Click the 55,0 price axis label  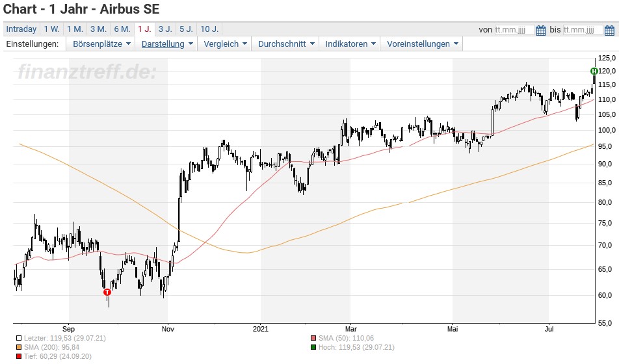click(607, 323)
